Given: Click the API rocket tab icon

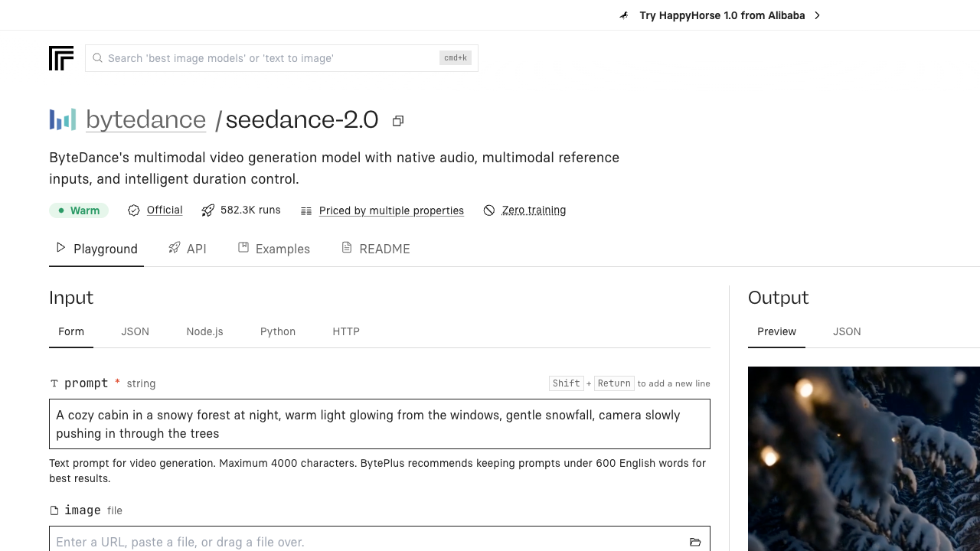Looking at the screenshot, I should (175, 247).
